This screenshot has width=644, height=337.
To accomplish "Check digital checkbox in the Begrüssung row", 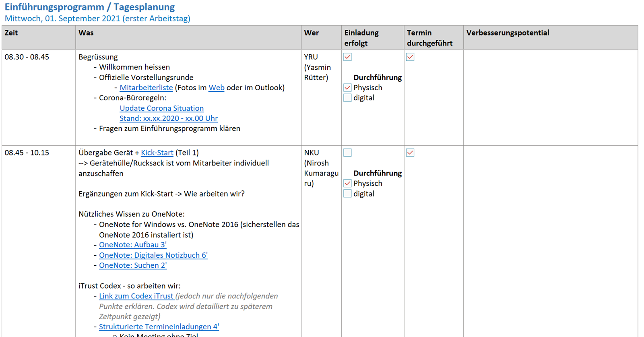I will click(347, 98).
